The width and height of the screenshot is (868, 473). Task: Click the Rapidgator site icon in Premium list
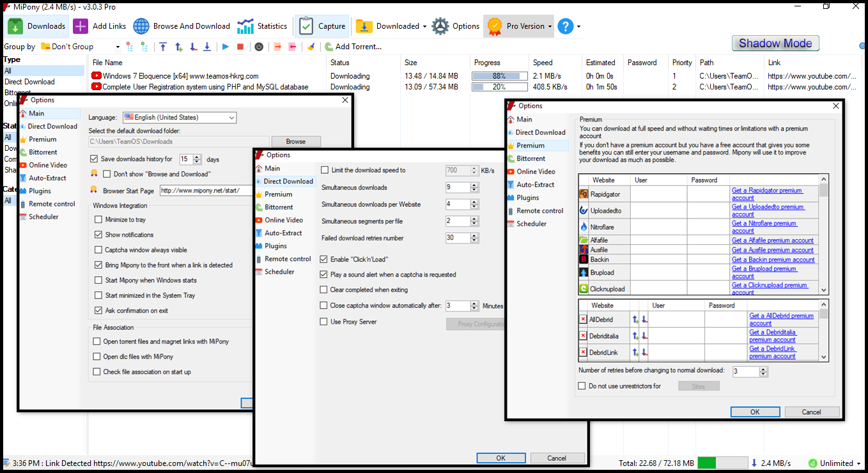pos(584,194)
